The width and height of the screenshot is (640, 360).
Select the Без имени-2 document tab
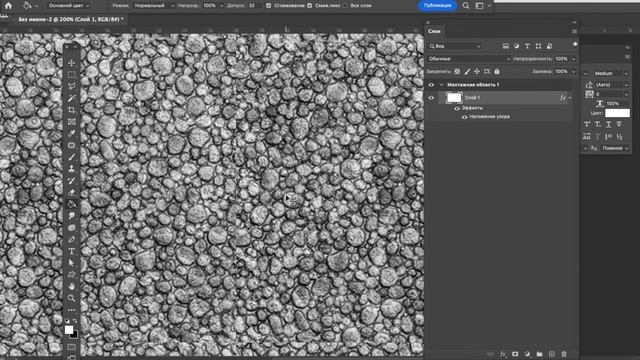click(70, 19)
